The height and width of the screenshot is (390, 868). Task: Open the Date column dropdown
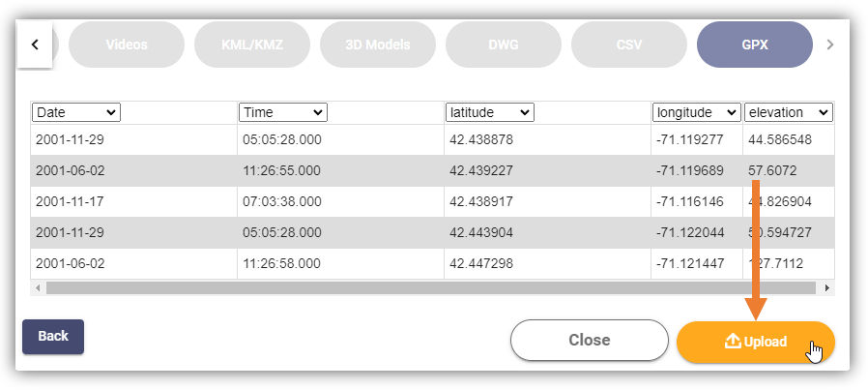tap(76, 112)
